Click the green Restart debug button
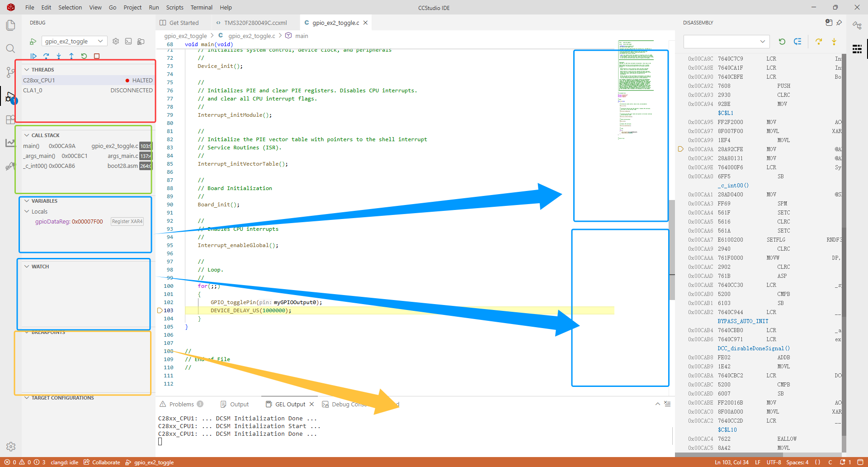Image resolution: width=868 pixels, height=467 pixels. point(84,56)
